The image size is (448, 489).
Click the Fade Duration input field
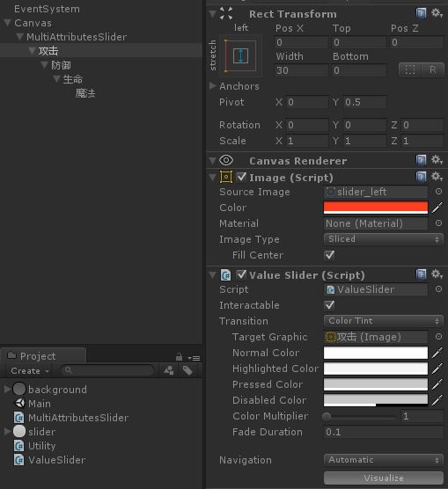[x=384, y=432]
